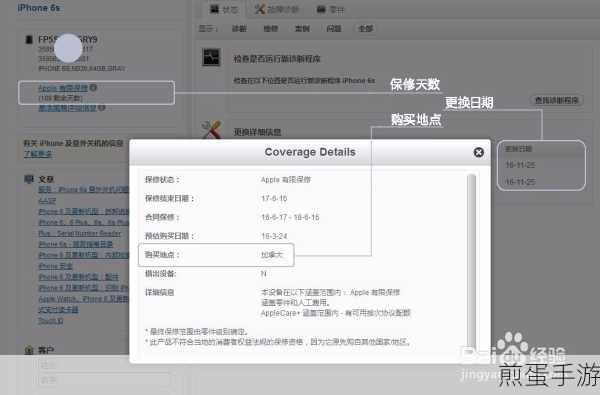This screenshot has height=395, width=600.
Task: Open the Apple Watch article link
Action: pyautogui.click(x=83, y=299)
